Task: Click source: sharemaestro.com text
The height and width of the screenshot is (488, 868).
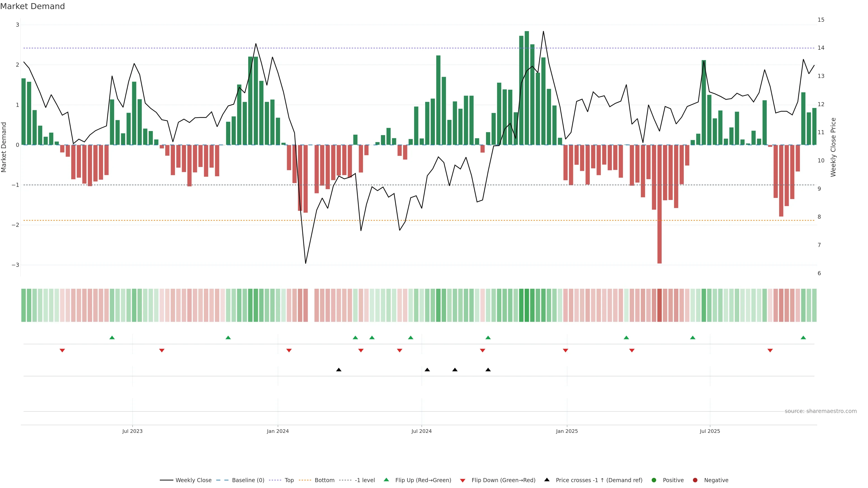Action: 821,411
